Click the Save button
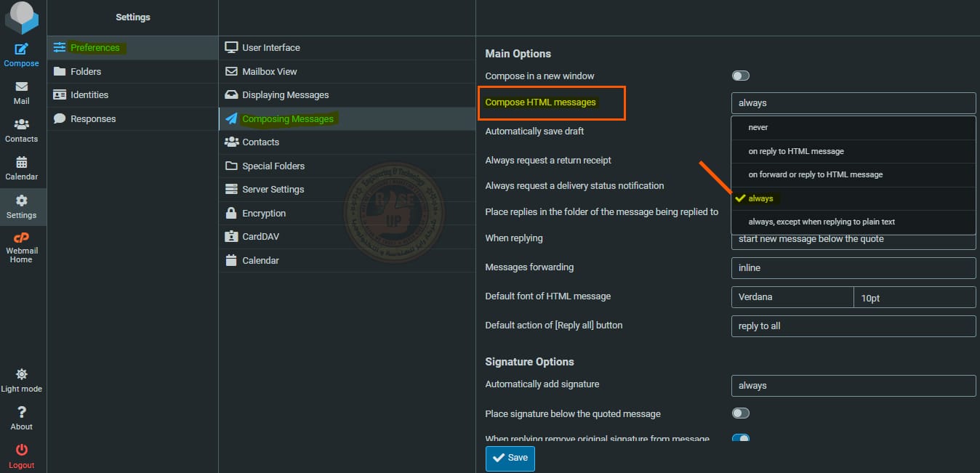The height and width of the screenshot is (473, 980). click(x=510, y=458)
